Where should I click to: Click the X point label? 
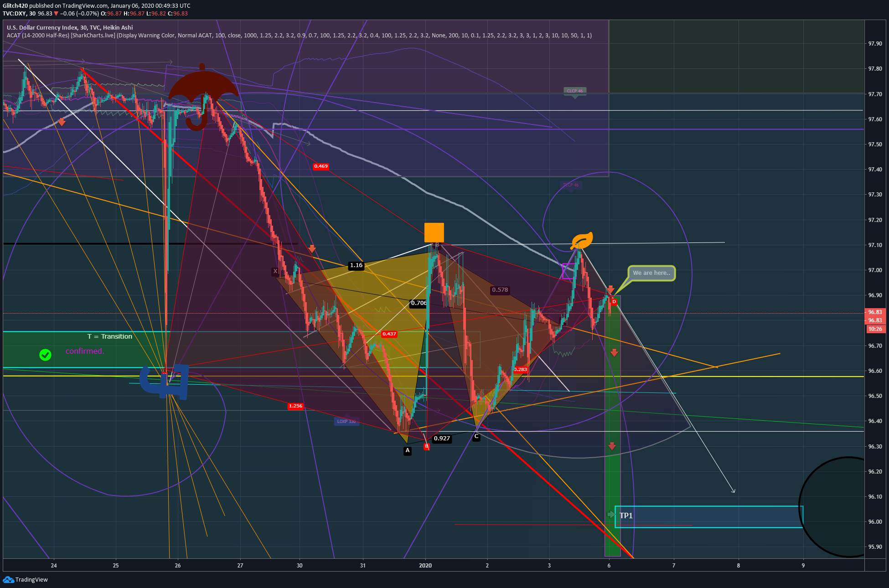tap(275, 271)
